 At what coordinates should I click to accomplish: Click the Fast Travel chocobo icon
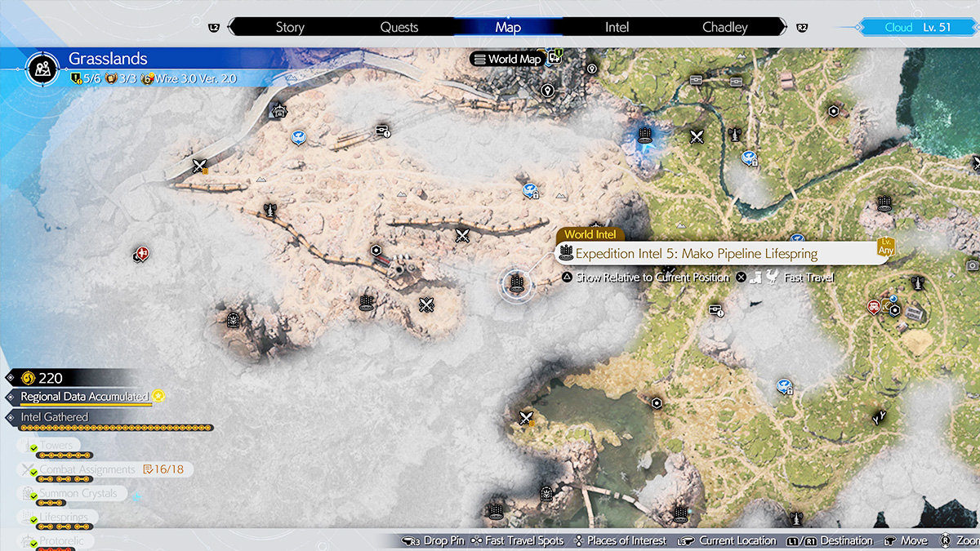tap(767, 278)
